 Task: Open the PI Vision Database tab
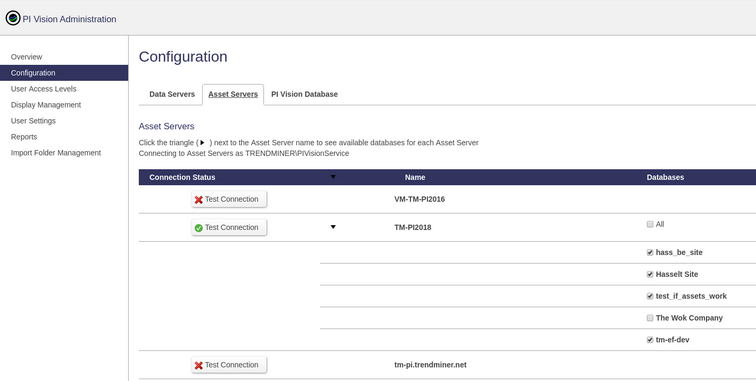[304, 94]
